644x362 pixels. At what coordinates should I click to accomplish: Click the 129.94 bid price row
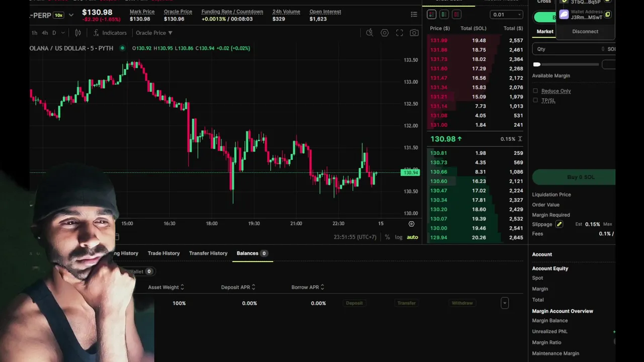[x=475, y=237]
